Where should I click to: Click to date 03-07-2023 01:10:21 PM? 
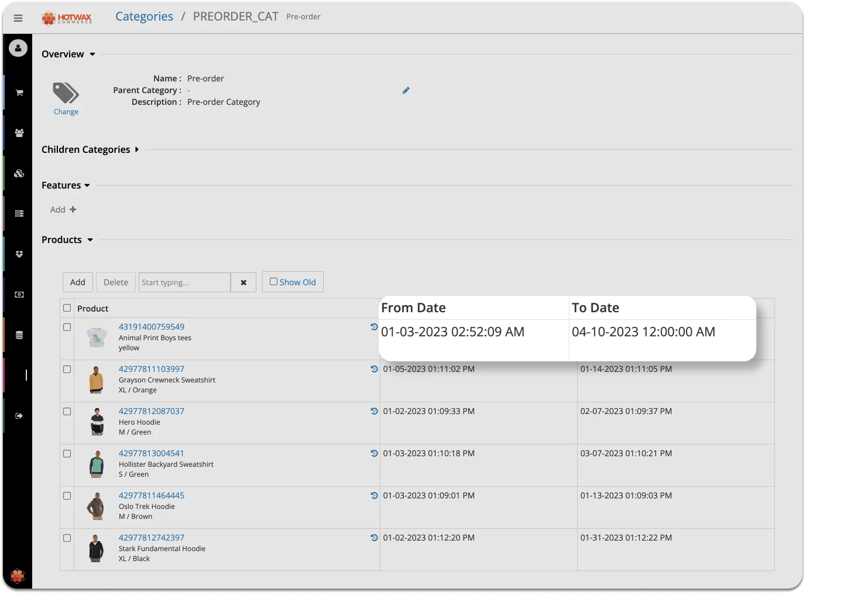626,453
